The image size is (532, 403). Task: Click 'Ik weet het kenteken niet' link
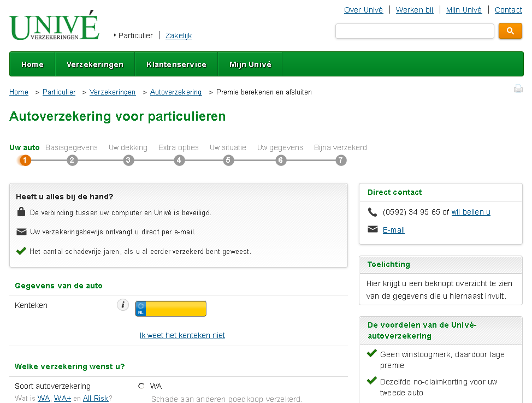pyautogui.click(x=182, y=335)
